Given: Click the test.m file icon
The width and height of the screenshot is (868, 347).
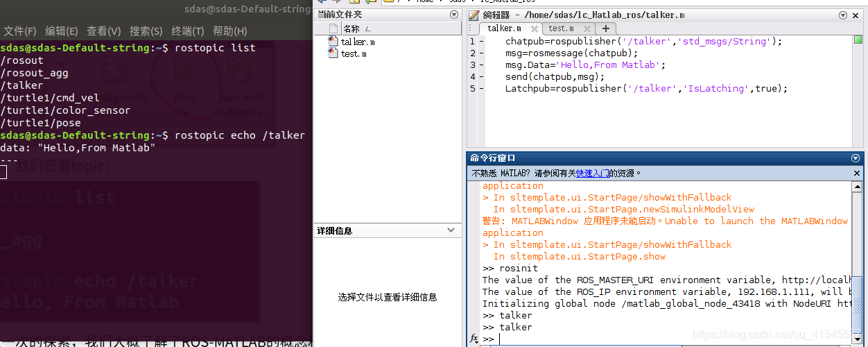Looking at the screenshot, I should [333, 54].
